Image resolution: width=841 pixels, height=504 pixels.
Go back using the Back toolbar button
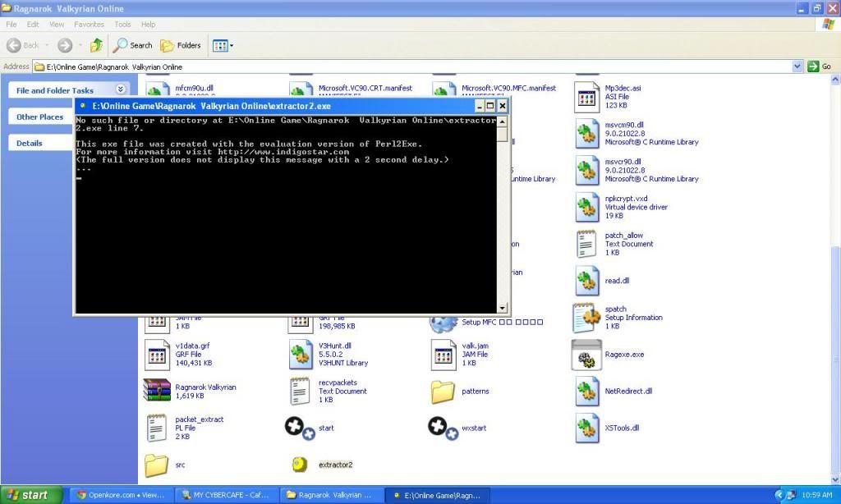[x=23, y=46]
